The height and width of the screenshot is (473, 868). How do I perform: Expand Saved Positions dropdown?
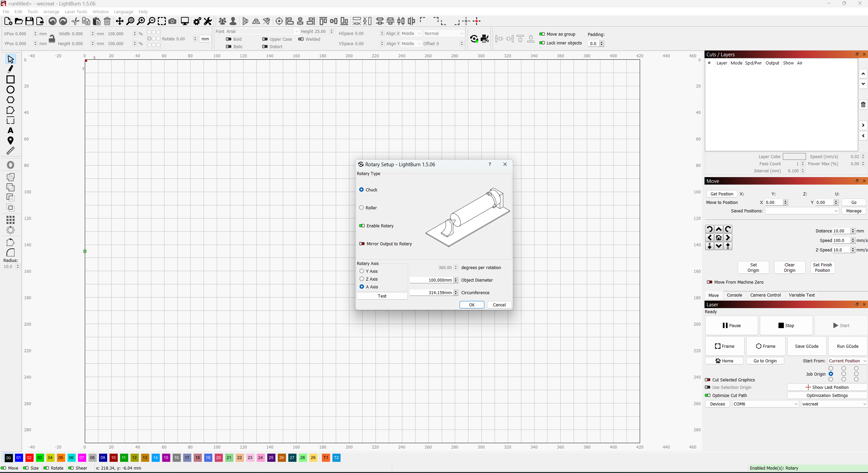pyautogui.click(x=802, y=211)
